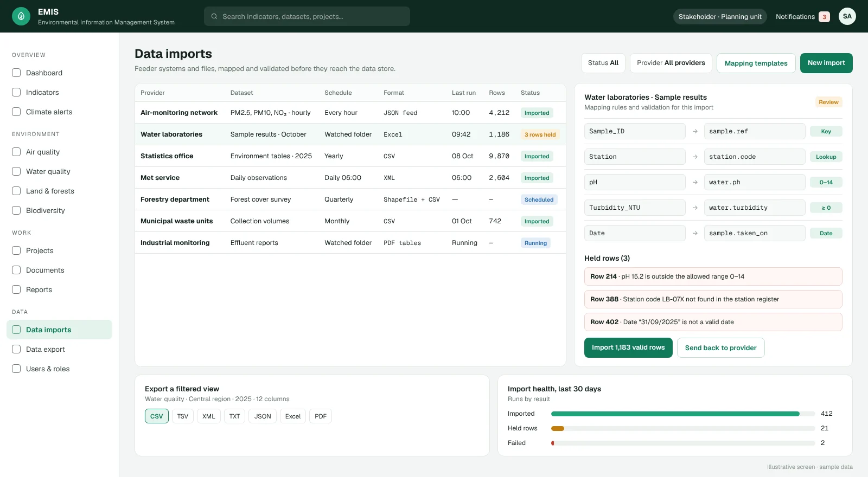Click the Water quality sidebar icon
Viewport: 868px width, 477px height.
16,171
